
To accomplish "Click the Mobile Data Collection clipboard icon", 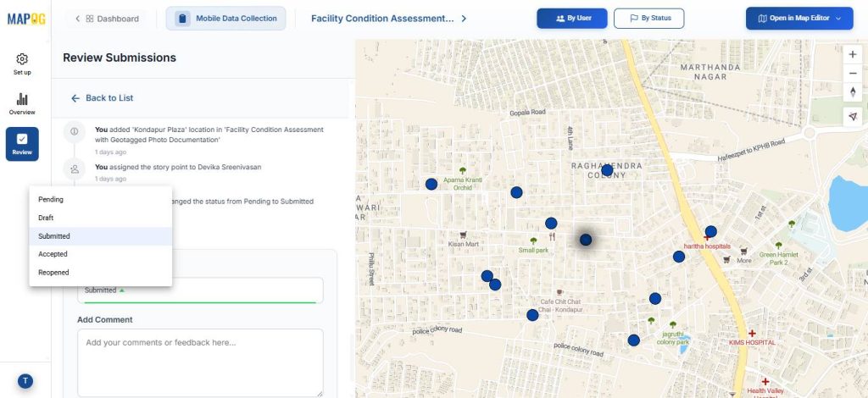I will pyautogui.click(x=182, y=19).
